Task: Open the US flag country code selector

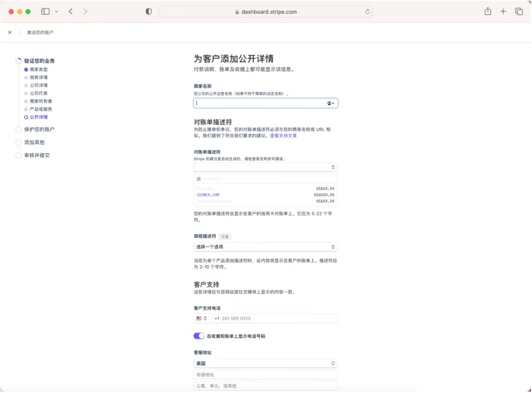Action: [x=202, y=319]
